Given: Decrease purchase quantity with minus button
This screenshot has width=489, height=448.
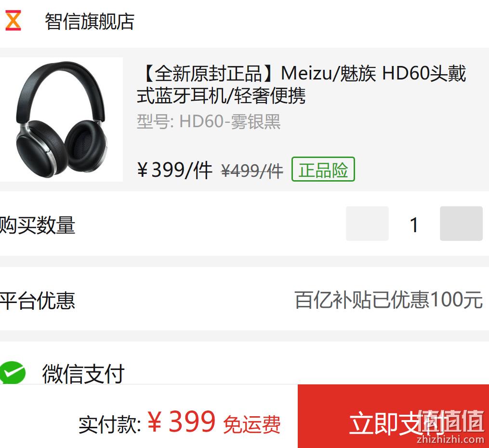Looking at the screenshot, I should [x=367, y=223].
